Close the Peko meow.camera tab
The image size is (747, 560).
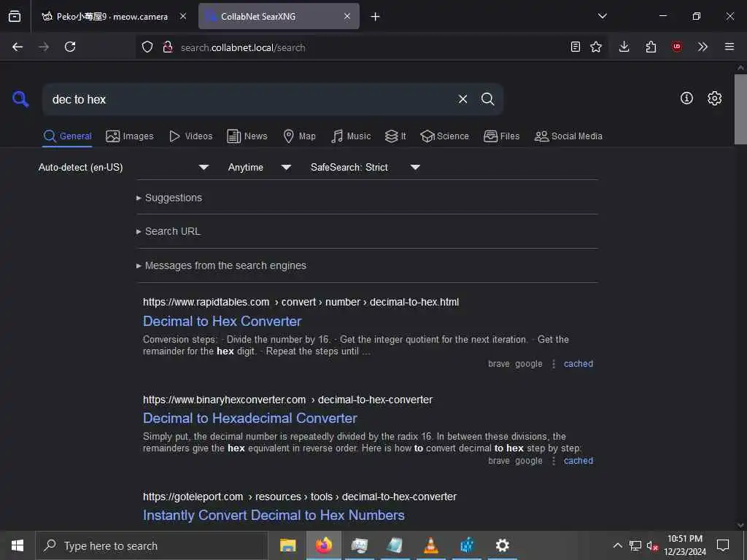[x=183, y=16]
